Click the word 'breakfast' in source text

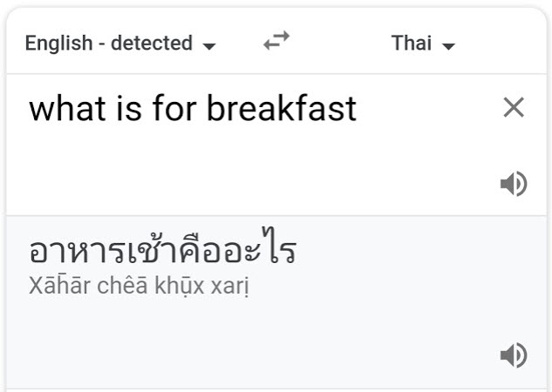(x=282, y=108)
